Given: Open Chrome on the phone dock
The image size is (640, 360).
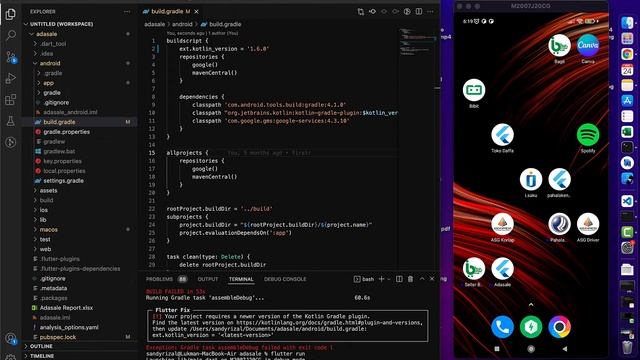Looking at the screenshot, I should coord(559,327).
